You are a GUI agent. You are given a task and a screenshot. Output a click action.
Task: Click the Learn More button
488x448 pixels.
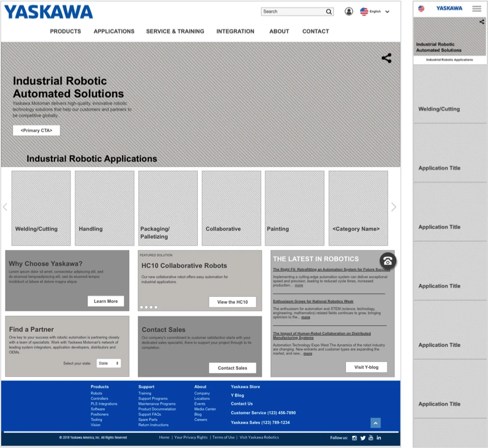106,302
